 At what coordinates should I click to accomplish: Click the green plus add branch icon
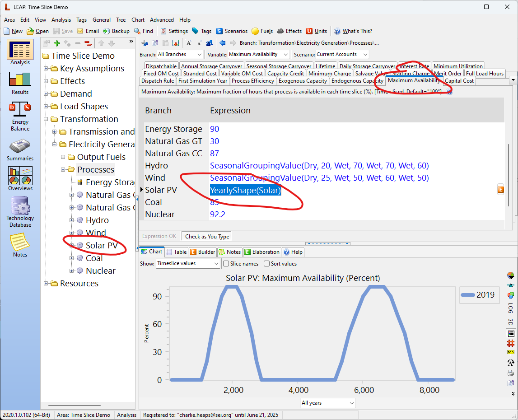coord(57,43)
